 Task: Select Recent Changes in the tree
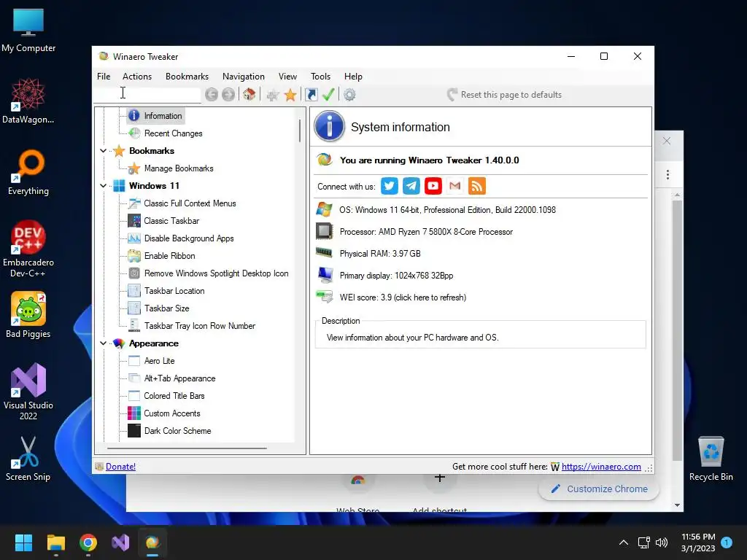tap(174, 133)
